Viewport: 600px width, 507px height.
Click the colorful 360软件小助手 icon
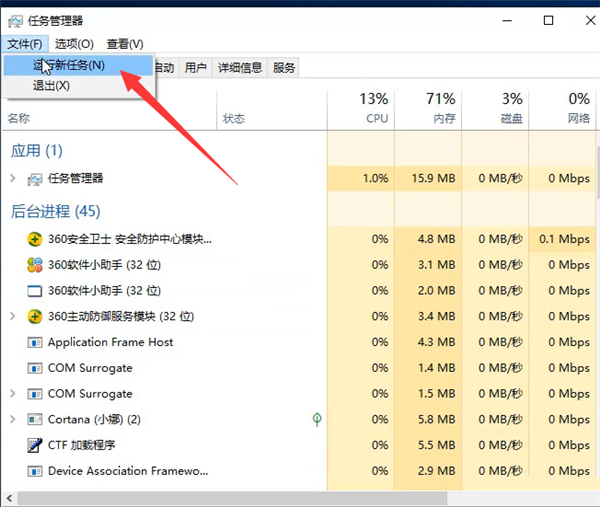coord(34,266)
